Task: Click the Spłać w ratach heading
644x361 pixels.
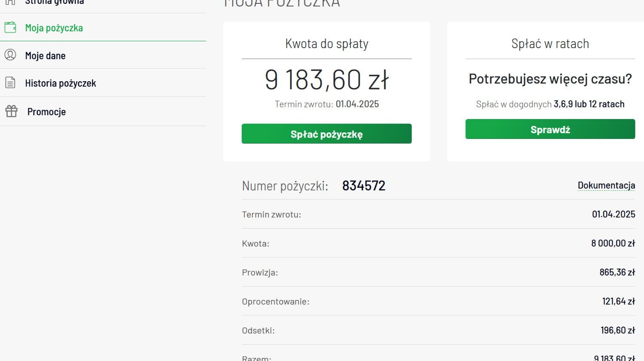Action: click(x=550, y=43)
